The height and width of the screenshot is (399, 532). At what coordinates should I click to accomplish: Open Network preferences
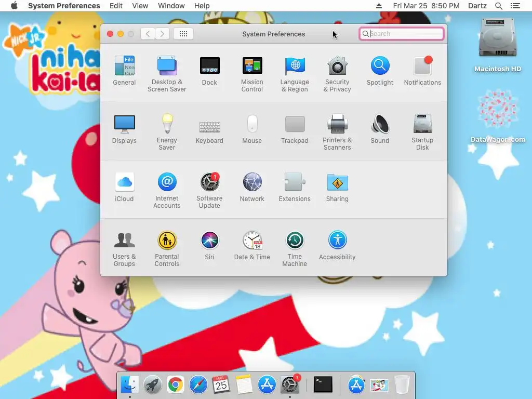point(252,187)
